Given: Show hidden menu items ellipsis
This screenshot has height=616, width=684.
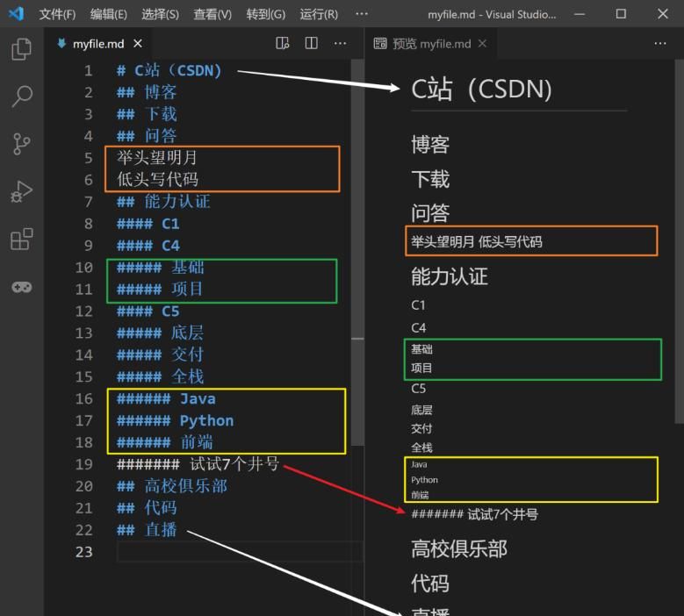Looking at the screenshot, I should [361, 14].
